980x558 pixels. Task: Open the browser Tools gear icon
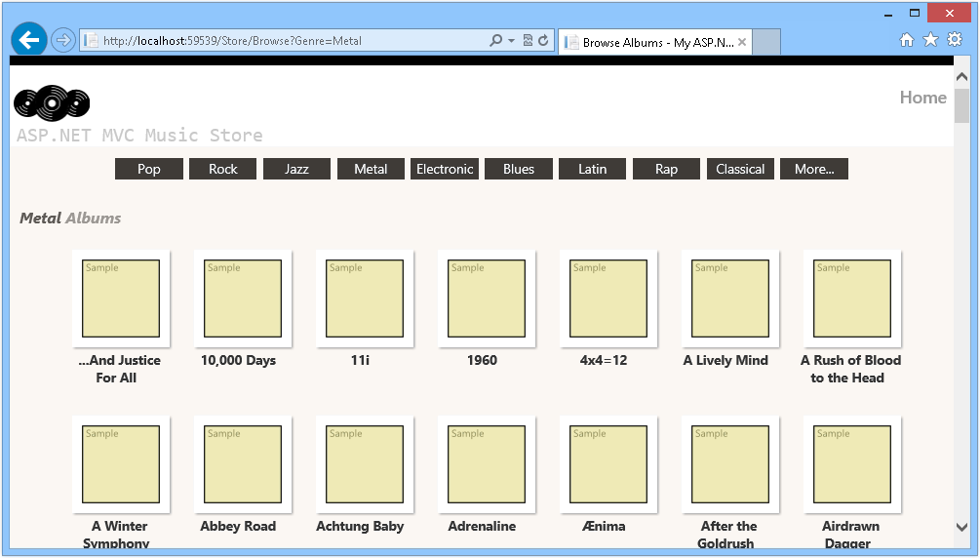(955, 40)
